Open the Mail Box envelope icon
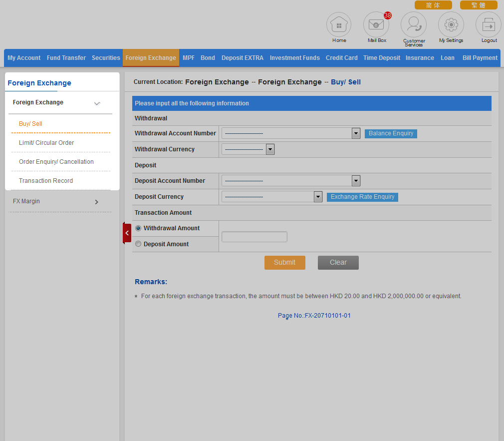Image resolution: width=504 pixels, height=441 pixels. (376, 24)
